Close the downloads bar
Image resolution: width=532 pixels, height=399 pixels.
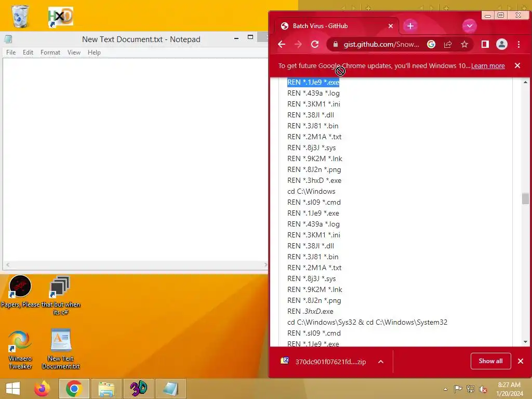(521, 361)
